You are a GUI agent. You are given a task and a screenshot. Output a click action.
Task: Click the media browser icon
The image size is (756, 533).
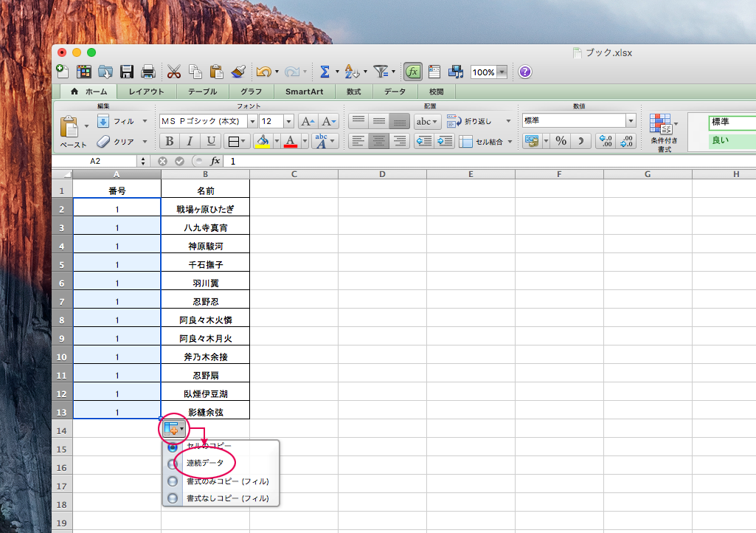456,72
